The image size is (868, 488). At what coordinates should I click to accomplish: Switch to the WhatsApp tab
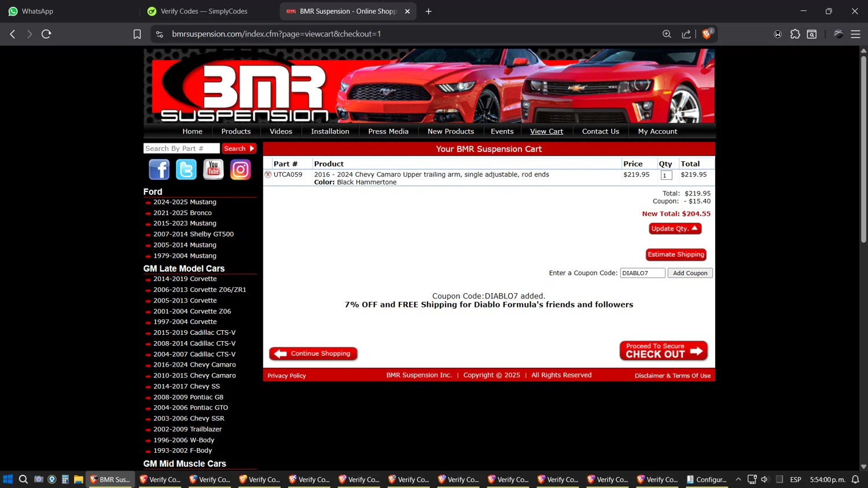point(70,11)
